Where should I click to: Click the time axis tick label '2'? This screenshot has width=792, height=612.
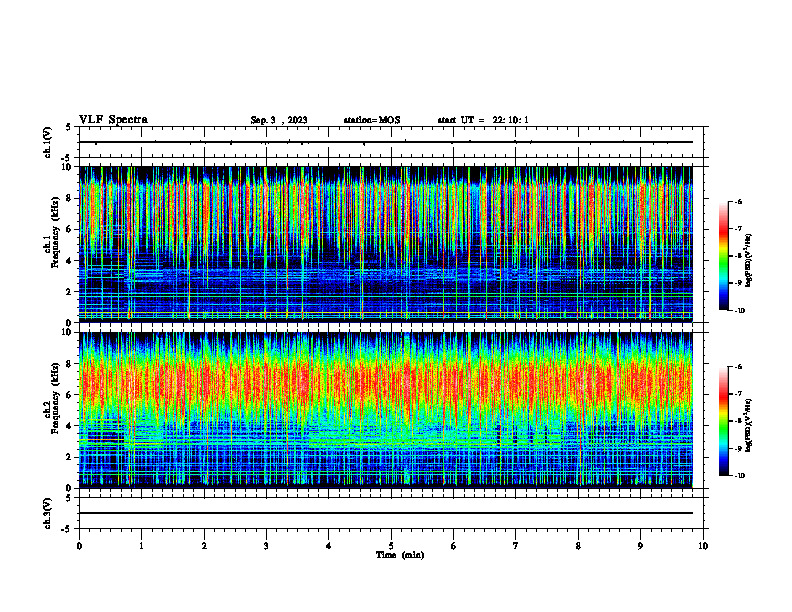[204, 546]
